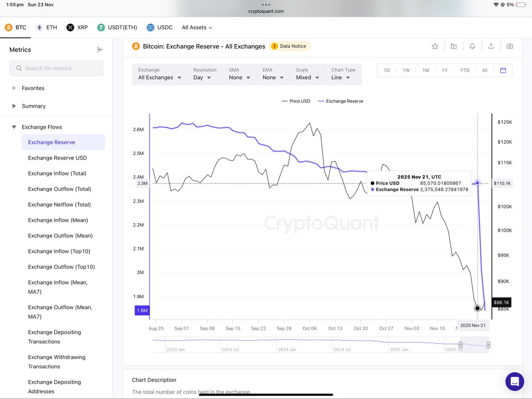The height and width of the screenshot is (399, 532).
Task: Take chart snapshot with camera icon
Action: (510, 46)
